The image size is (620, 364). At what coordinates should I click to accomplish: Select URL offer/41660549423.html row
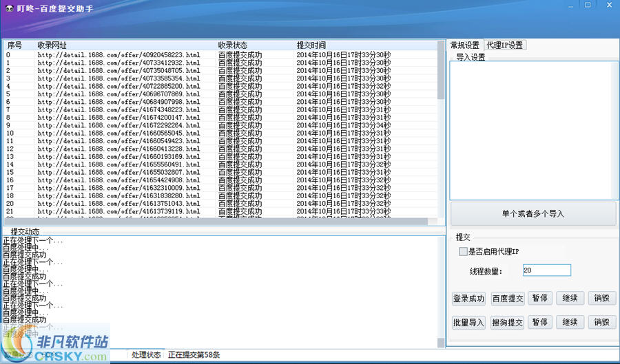(x=220, y=141)
